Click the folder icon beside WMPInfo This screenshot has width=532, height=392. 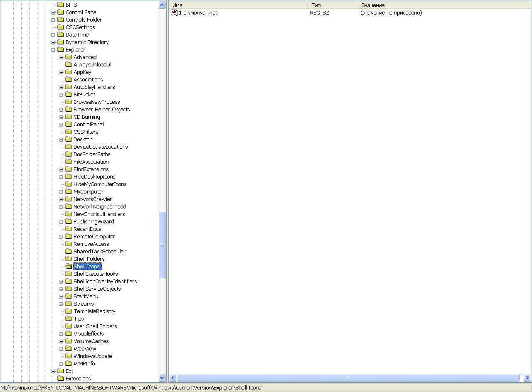pyautogui.click(x=69, y=364)
